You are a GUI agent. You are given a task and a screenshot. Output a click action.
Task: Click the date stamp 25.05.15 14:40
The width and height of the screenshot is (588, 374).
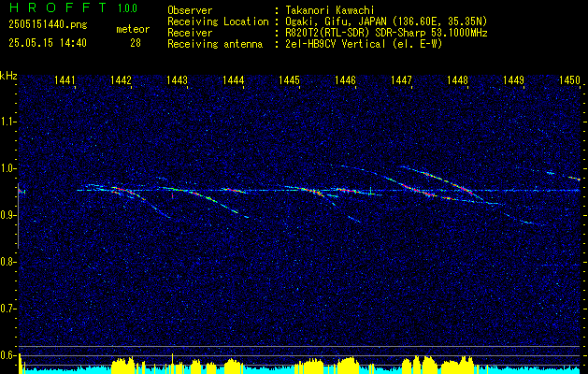[48, 43]
